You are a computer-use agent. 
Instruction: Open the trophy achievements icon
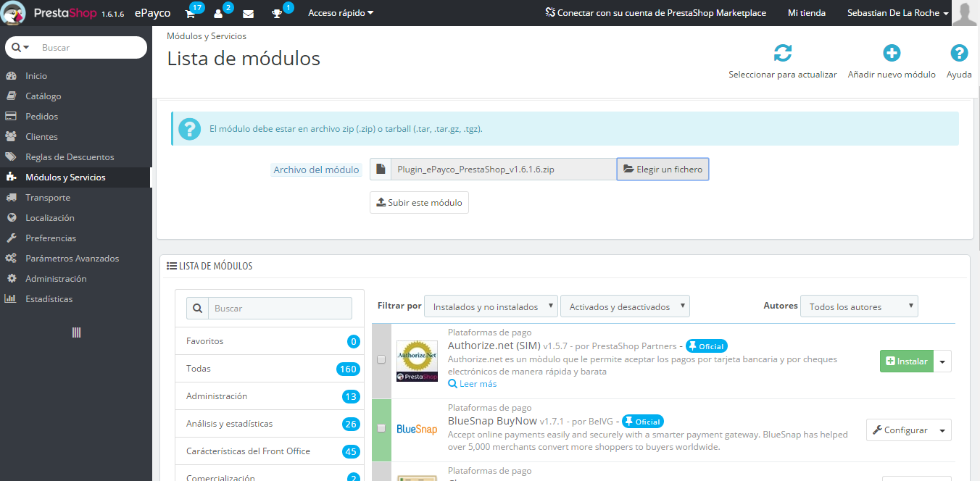277,14
